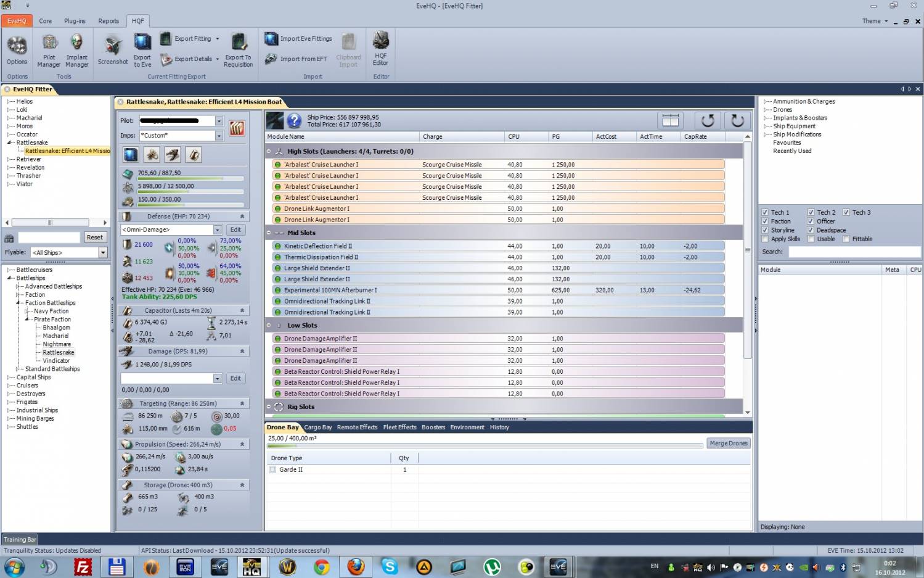Toggle the Officer filter checkbox
The image size is (924, 578).
tap(811, 221)
